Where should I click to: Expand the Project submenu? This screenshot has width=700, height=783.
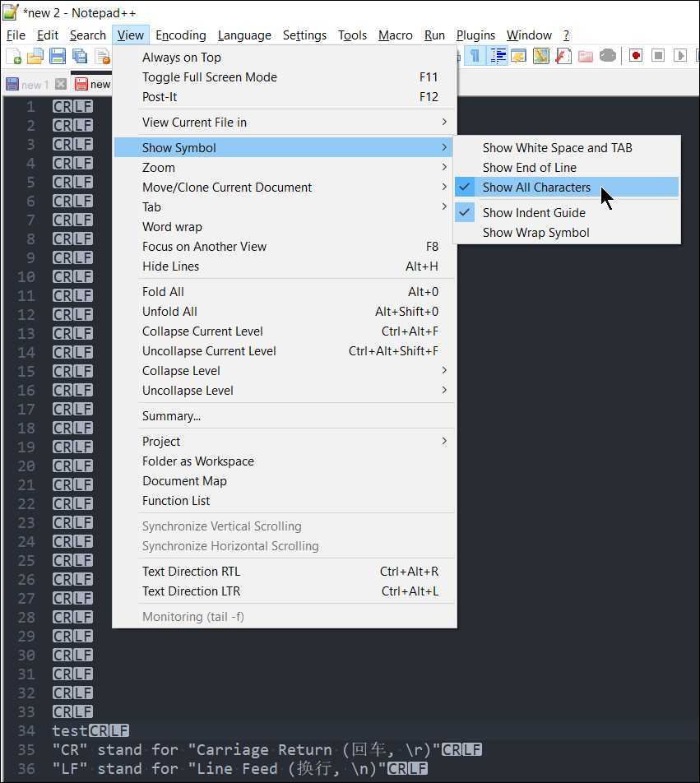pyautogui.click(x=285, y=442)
